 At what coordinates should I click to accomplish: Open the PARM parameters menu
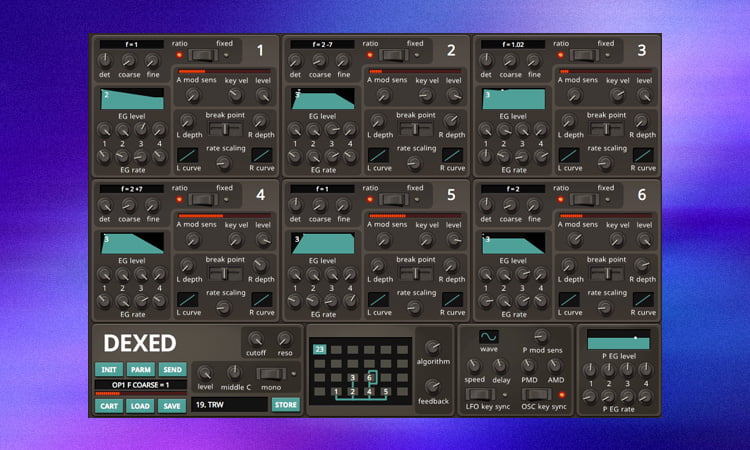(140, 369)
